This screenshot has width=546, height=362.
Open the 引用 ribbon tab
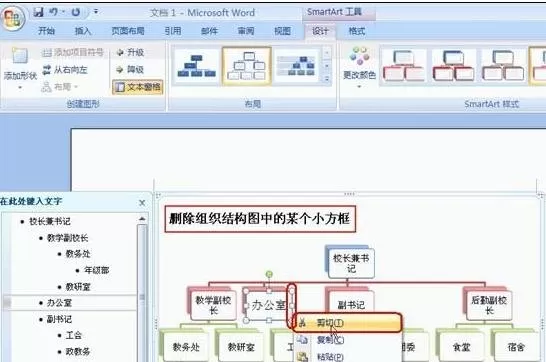(x=173, y=31)
